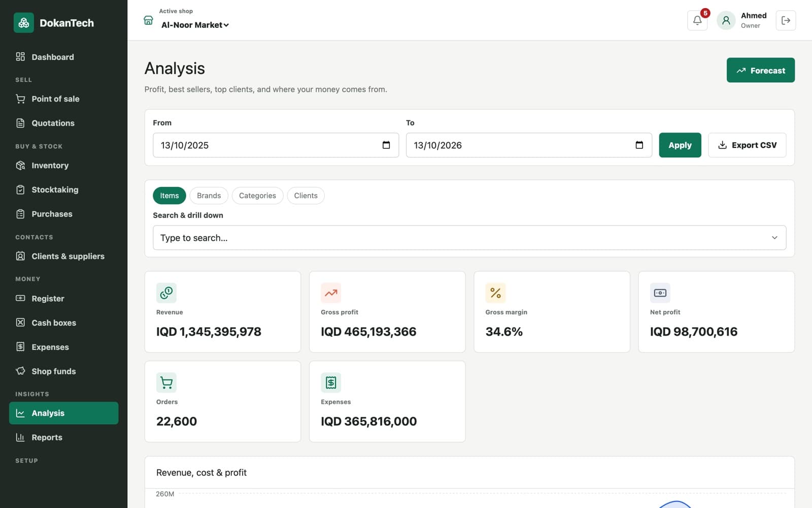Go to Register page
This screenshot has height=508, width=812.
coord(63,299)
